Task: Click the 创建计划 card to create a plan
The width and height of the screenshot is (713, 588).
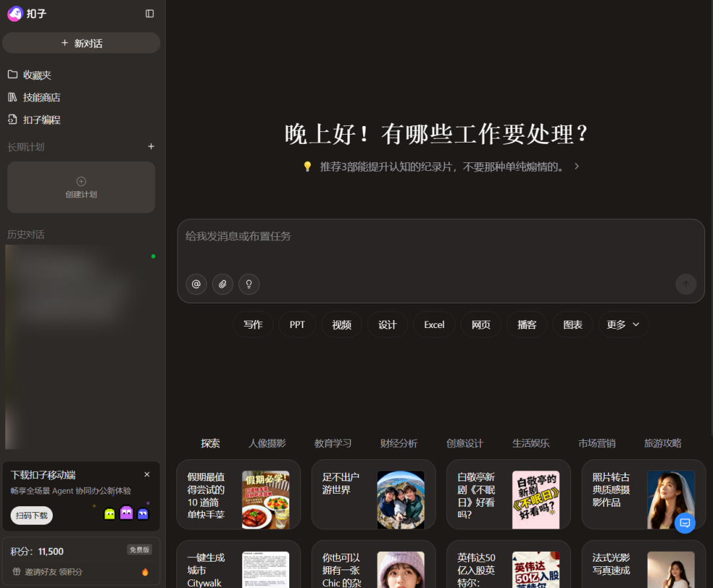Action: point(81,187)
